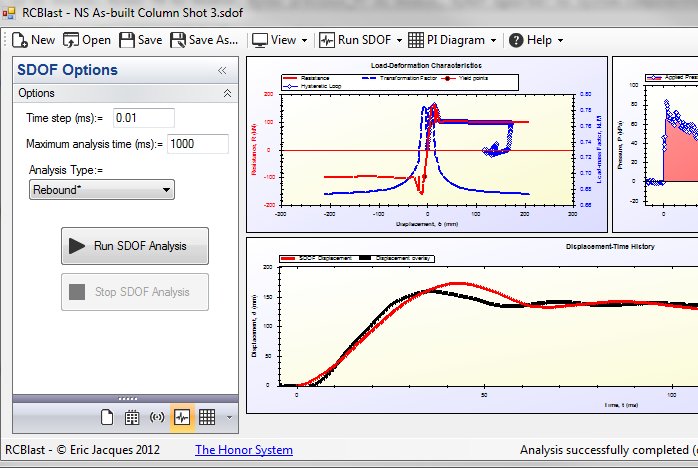Screen dimensions: 698x468
Task: Open the Analysis Type Rebound dropdown
Action: point(102,190)
